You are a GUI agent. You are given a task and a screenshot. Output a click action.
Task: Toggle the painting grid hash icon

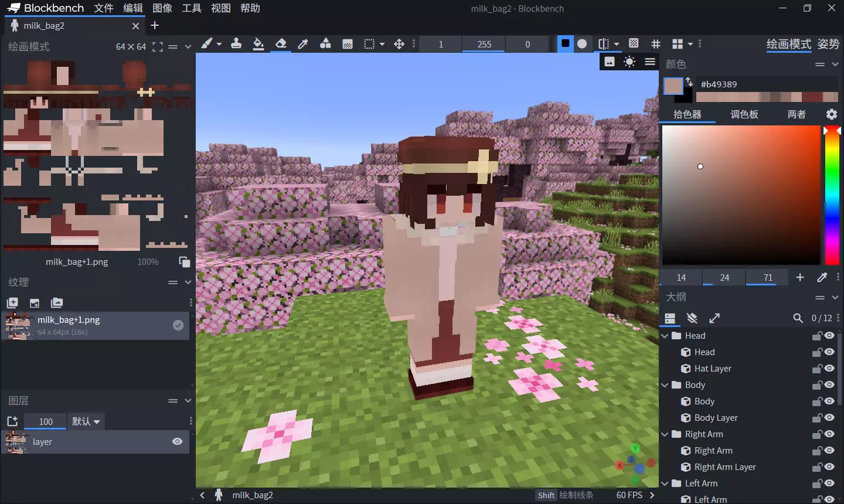(656, 43)
